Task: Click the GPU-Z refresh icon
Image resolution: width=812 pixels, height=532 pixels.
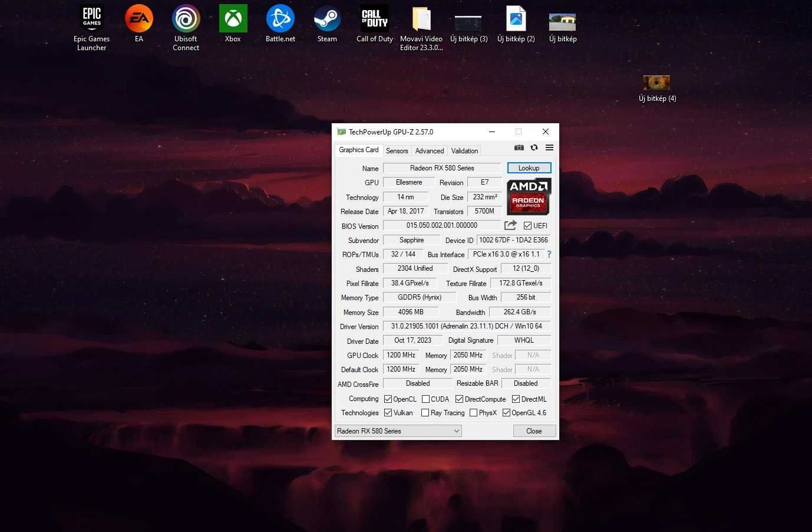Action: [534, 147]
